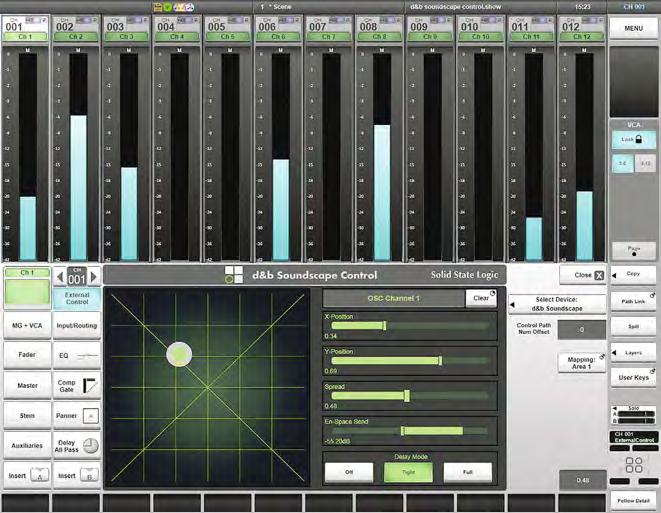Click the four-shapes icon above Follow Detail
Viewport: 661px width, 513px height.
pyautogui.click(x=634, y=465)
